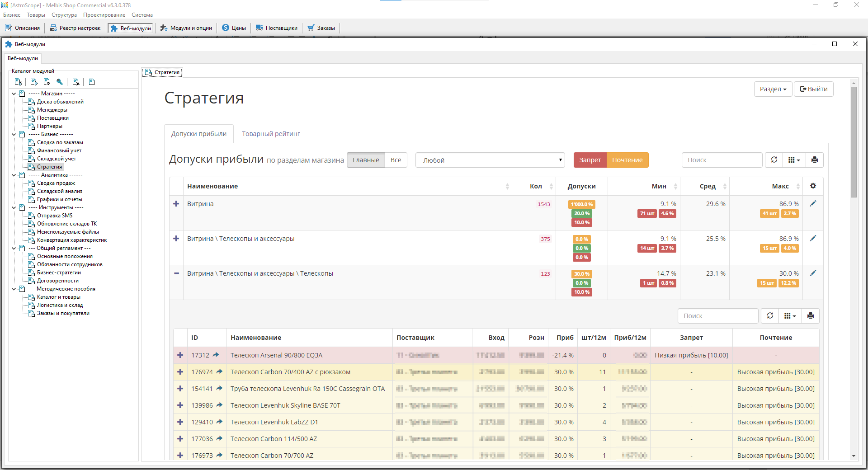Click the run module icon in the catalog toolbar
Image resolution: width=868 pixels, height=470 pixels.
[34, 82]
